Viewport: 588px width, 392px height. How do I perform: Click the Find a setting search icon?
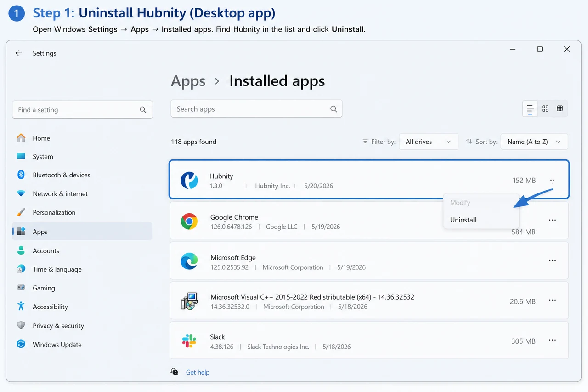pyautogui.click(x=143, y=110)
